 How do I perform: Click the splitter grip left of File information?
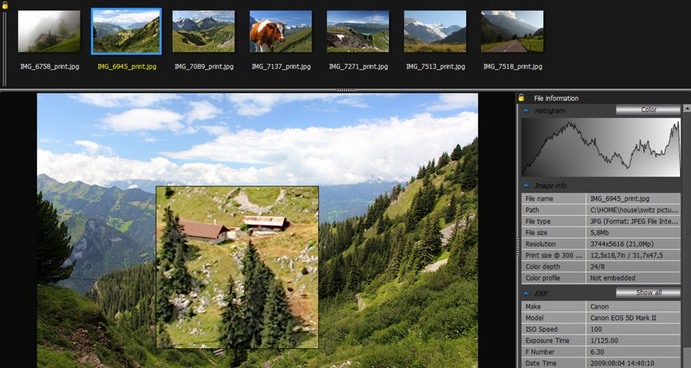(518, 247)
